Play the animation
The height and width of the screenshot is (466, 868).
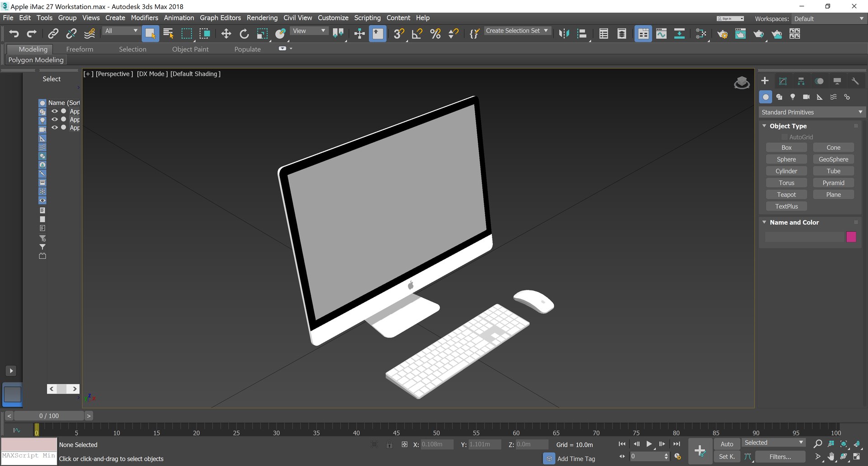coord(649,444)
